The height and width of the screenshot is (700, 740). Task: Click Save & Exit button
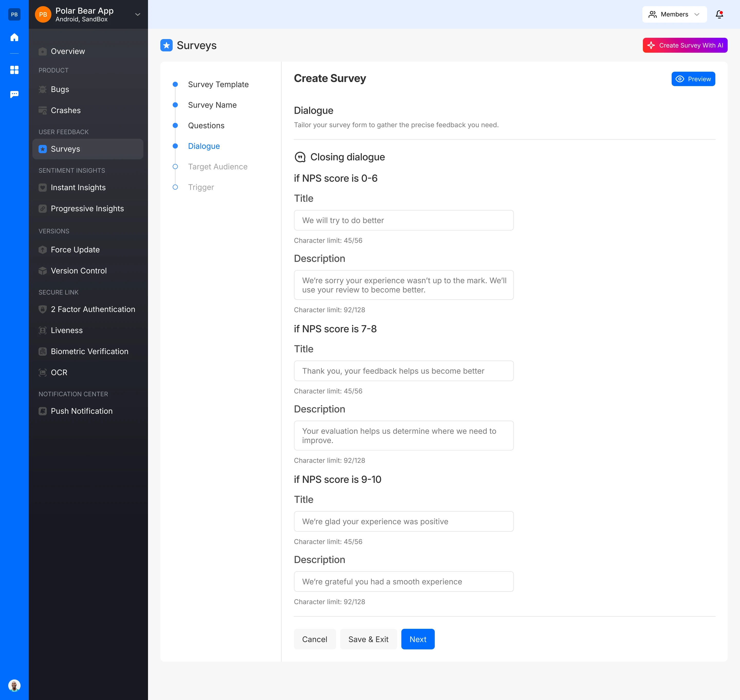368,639
